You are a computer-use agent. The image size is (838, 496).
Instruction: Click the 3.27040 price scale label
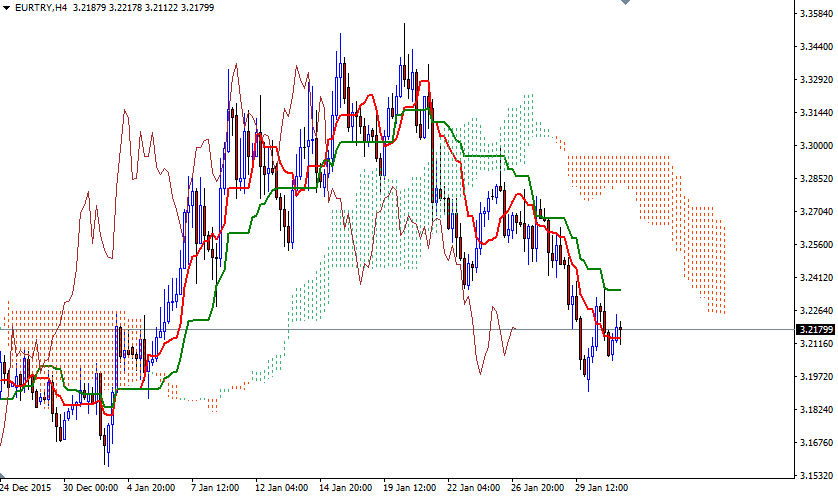[816, 212]
